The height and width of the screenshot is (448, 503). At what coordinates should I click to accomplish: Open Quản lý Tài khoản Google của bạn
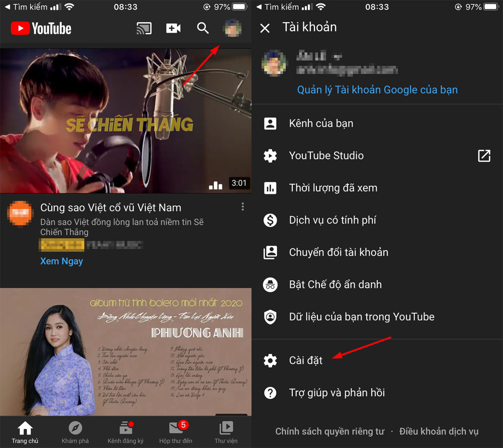(x=377, y=89)
